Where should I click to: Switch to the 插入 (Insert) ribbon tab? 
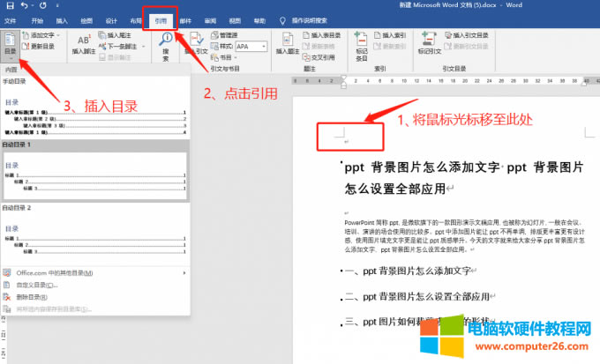[61, 19]
